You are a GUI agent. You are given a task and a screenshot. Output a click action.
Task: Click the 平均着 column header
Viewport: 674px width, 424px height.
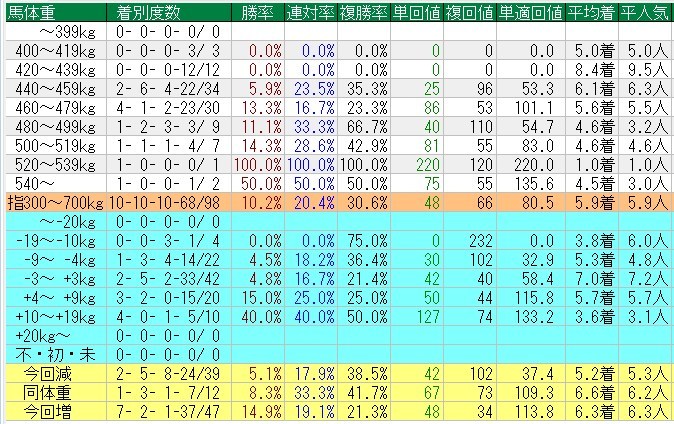589,11
